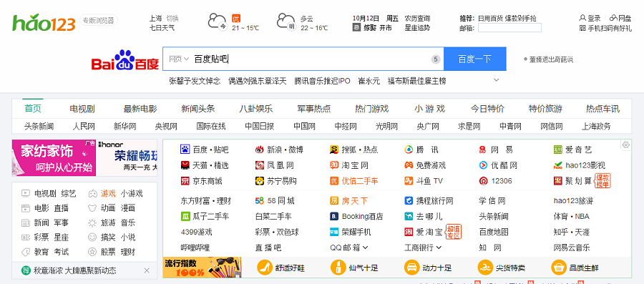The width and height of the screenshot is (644, 284).
Task: Click the 搜狐·热点 icon
Action: coord(334,150)
